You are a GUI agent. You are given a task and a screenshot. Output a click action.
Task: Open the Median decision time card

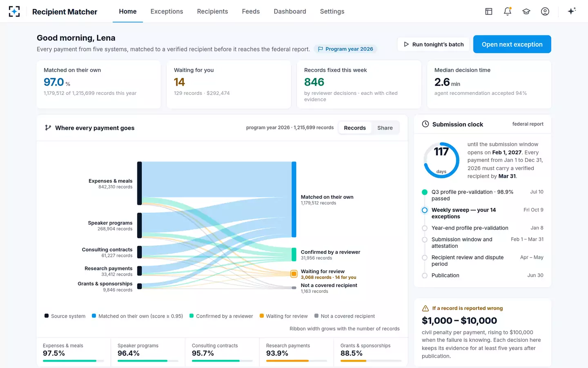click(x=489, y=85)
